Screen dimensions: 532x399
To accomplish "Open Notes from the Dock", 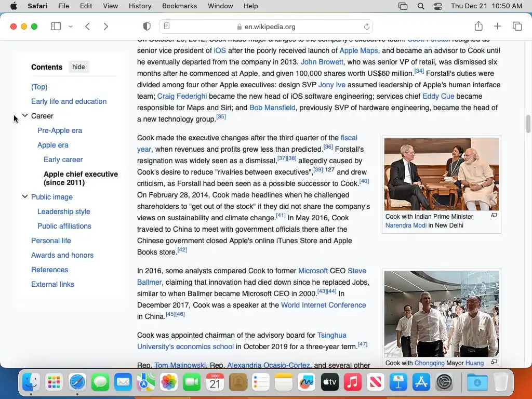I will 284,382.
